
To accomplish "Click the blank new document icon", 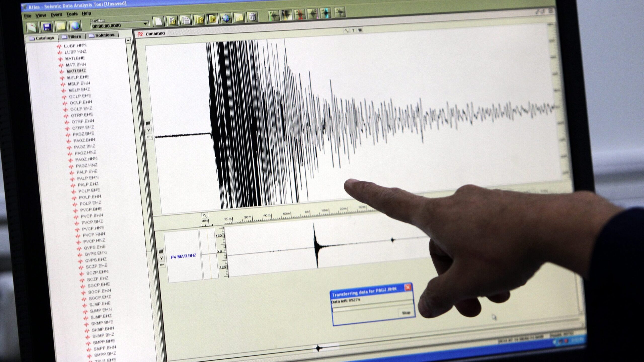I will (158, 22).
